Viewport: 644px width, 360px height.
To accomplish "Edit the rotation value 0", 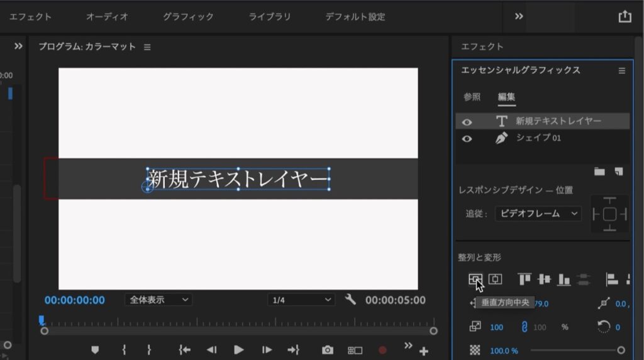I will click(618, 327).
